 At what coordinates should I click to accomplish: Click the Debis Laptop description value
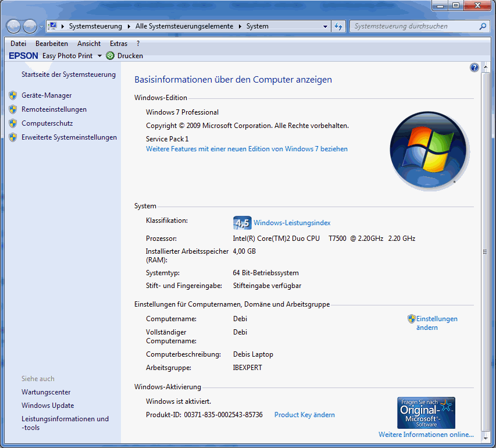click(x=253, y=354)
